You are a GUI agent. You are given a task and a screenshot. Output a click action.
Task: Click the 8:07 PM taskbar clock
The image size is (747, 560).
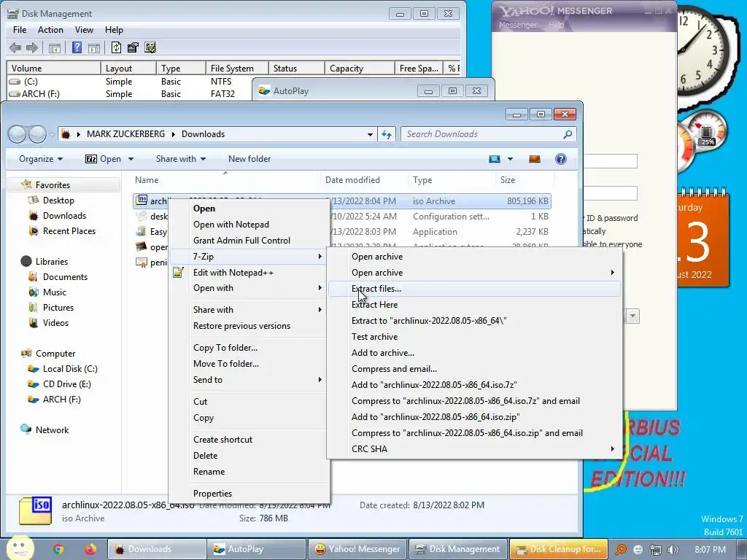pos(710,550)
